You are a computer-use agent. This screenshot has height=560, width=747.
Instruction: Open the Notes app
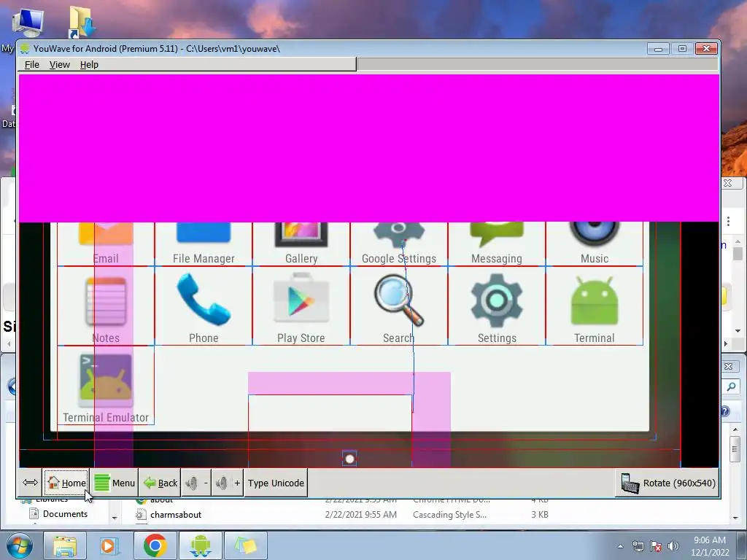coord(106,301)
